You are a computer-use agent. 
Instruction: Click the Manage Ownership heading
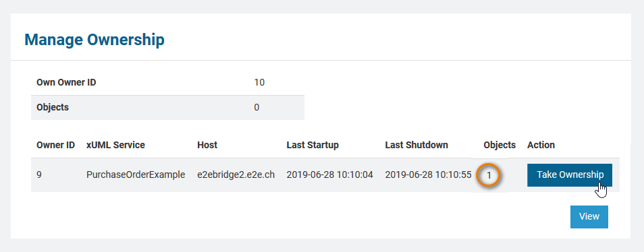click(x=95, y=40)
